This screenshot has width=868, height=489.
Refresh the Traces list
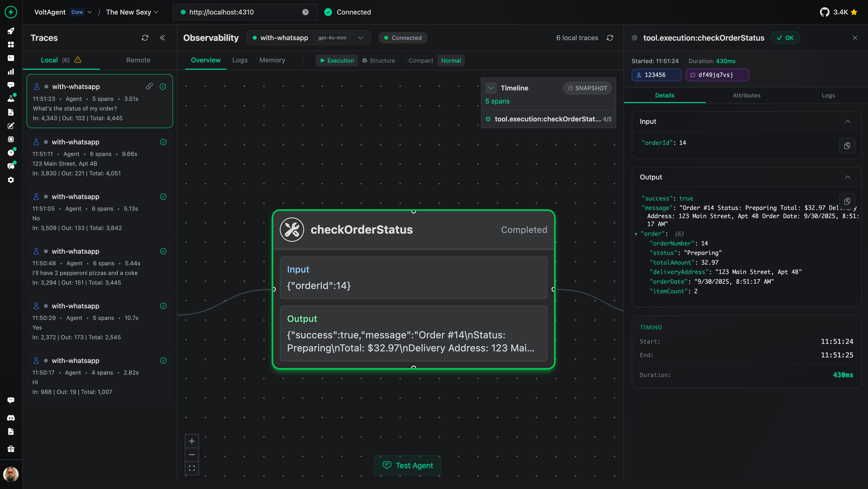[x=145, y=38]
